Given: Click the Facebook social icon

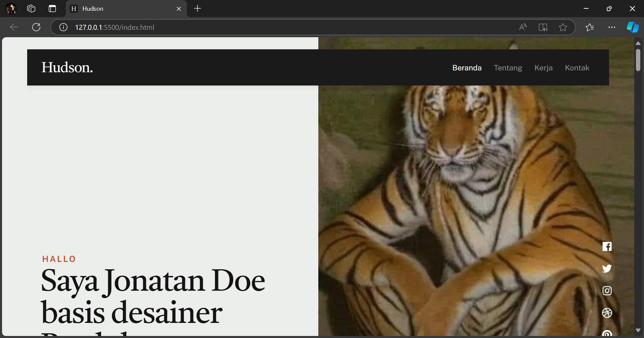Looking at the screenshot, I should click(x=607, y=246).
